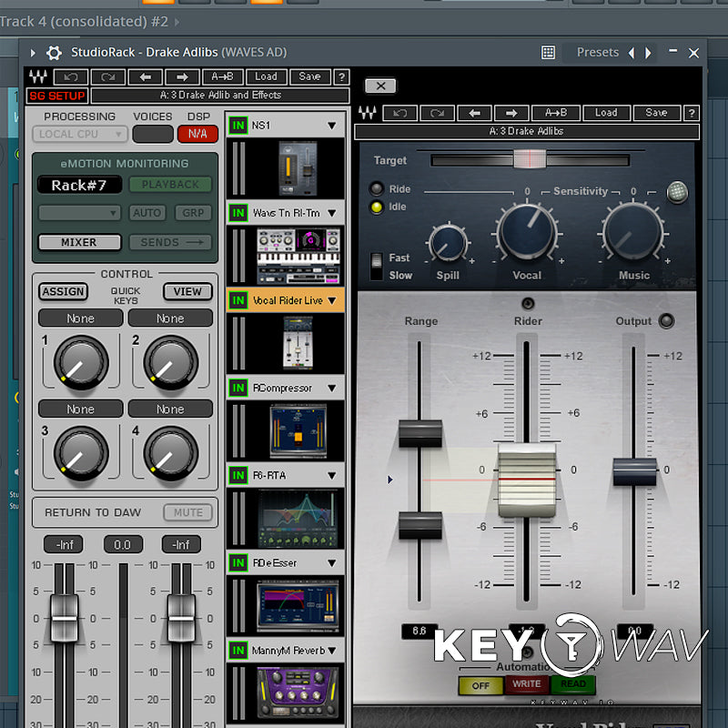The image size is (728, 728).
Task: Set Vocal Rider automation to OFF
Action: [x=480, y=686]
